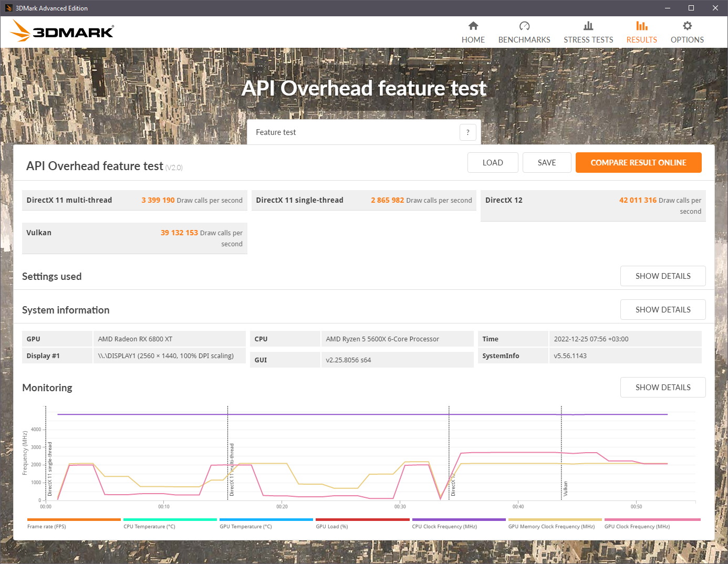
Task: Toggle Frame rate (FPS) legend swatch
Action: pyautogui.click(x=74, y=520)
